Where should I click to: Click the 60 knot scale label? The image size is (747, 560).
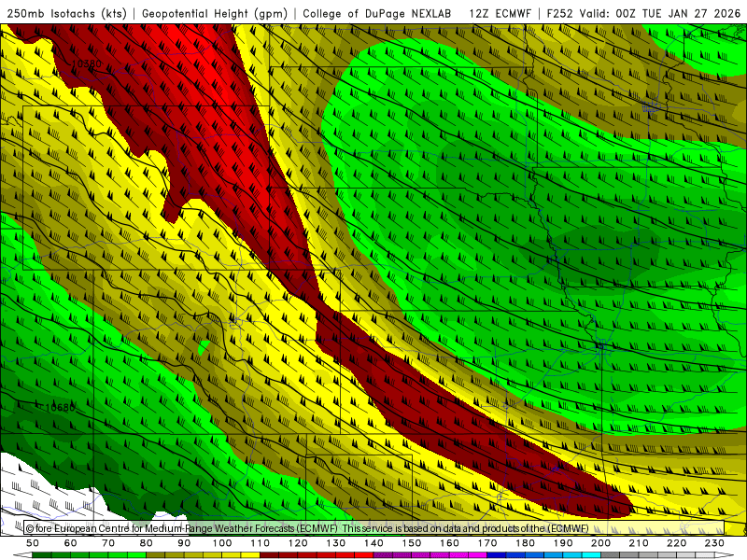71,543
